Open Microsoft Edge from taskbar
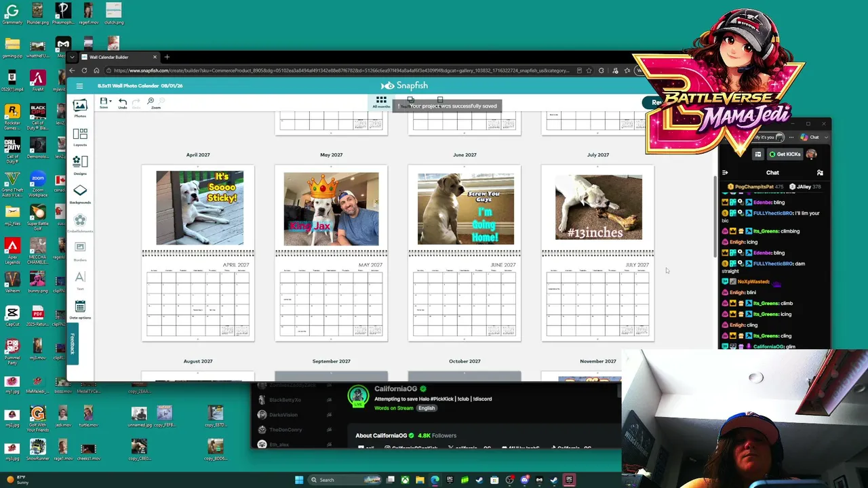This screenshot has height=488, width=868. click(435, 480)
